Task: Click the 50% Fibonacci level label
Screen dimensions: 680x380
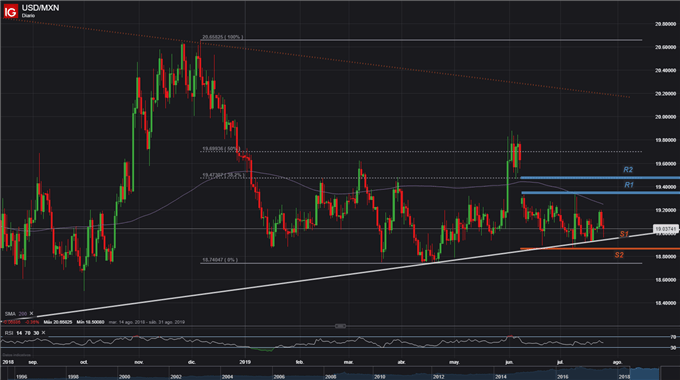Action: pyautogui.click(x=221, y=149)
